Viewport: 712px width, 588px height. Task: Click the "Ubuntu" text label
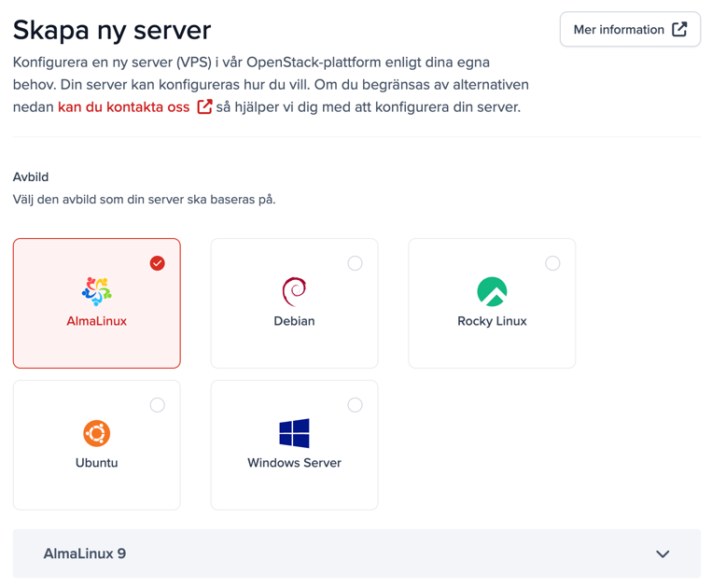pos(97,463)
